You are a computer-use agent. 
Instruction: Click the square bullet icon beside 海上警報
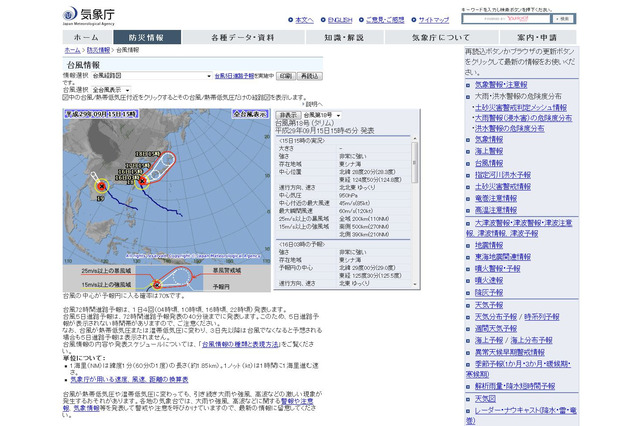coord(468,151)
